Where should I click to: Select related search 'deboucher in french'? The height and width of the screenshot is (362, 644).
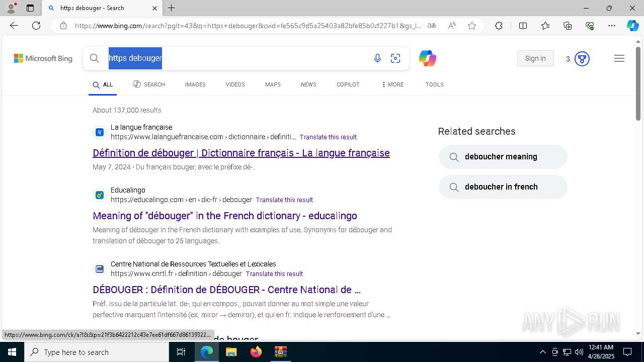pos(503,187)
